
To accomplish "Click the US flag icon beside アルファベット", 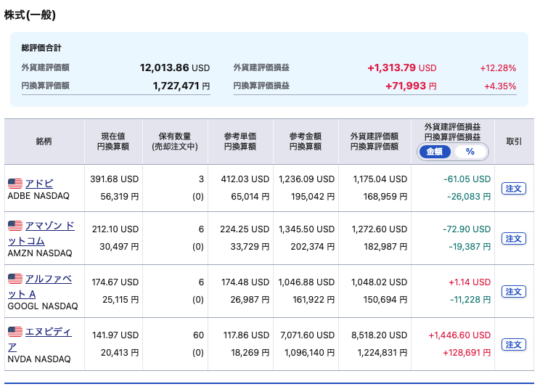I will pos(15,279).
